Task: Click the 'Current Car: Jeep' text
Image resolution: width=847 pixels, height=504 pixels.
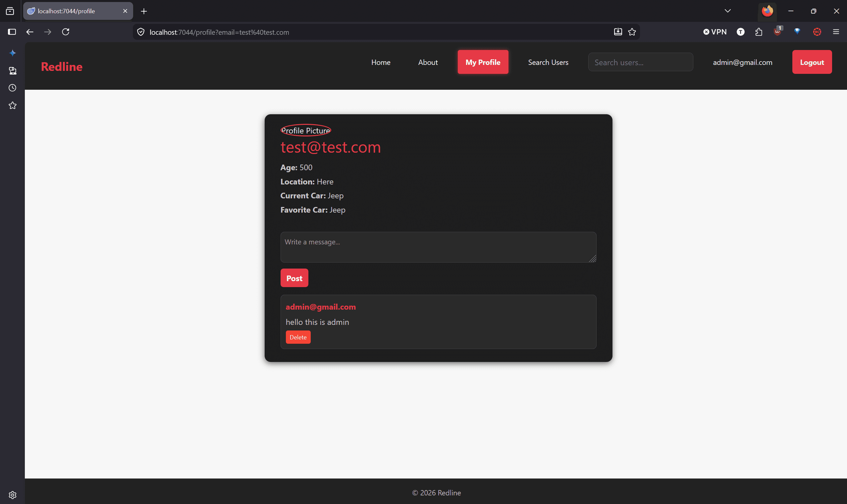Action: (x=312, y=196)
